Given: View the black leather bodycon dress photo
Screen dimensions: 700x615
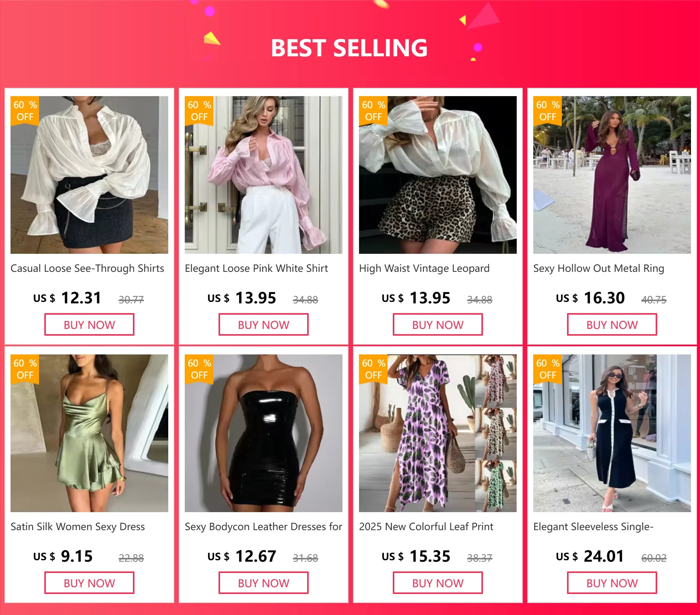Looking at the screenshot, I should click(264, 433).
